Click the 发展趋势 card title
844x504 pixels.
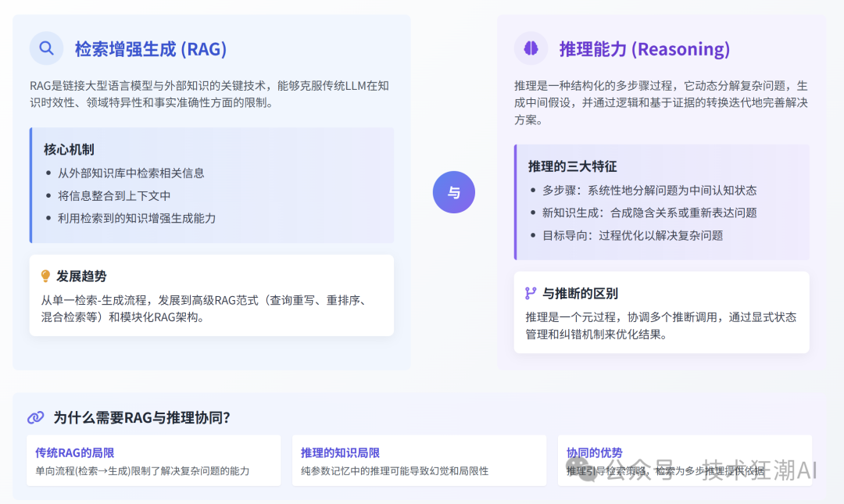81,277
